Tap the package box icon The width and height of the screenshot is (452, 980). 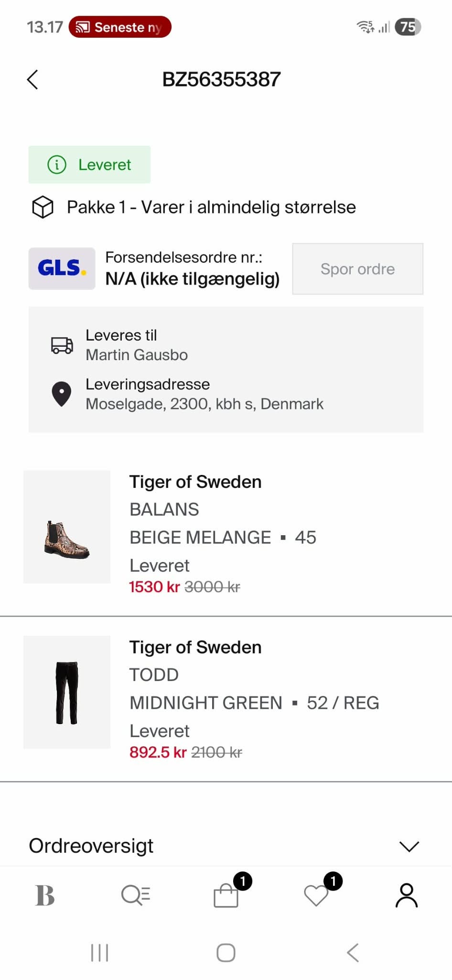tap(43, 207)
